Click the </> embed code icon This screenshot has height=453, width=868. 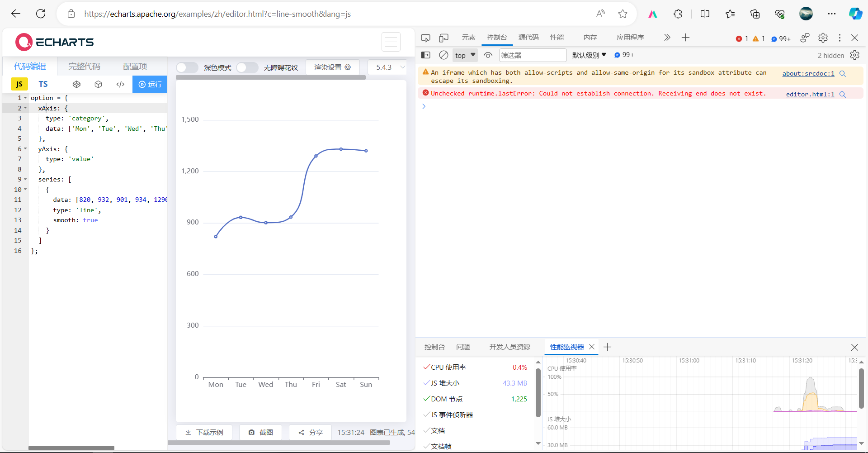120,84
